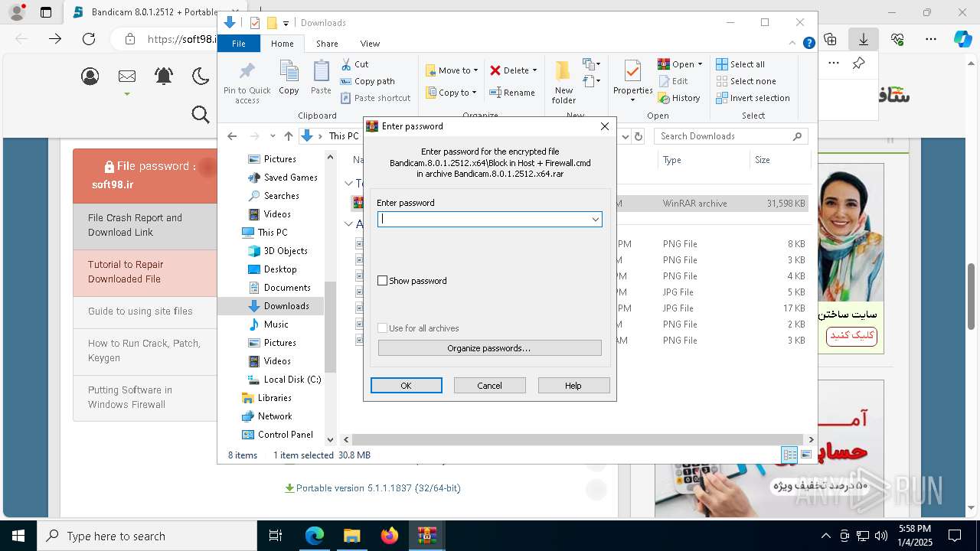This screenshot has width=980, height=551.
Task: Click the Size column header
Action: 779,160
